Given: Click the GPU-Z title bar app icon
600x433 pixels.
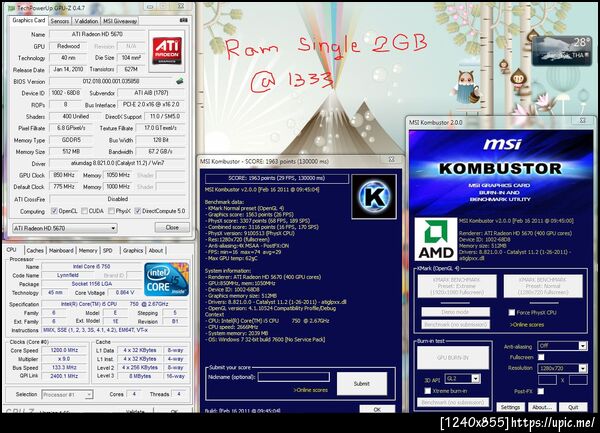Looking at the screenshot, I should pos(11,8).
